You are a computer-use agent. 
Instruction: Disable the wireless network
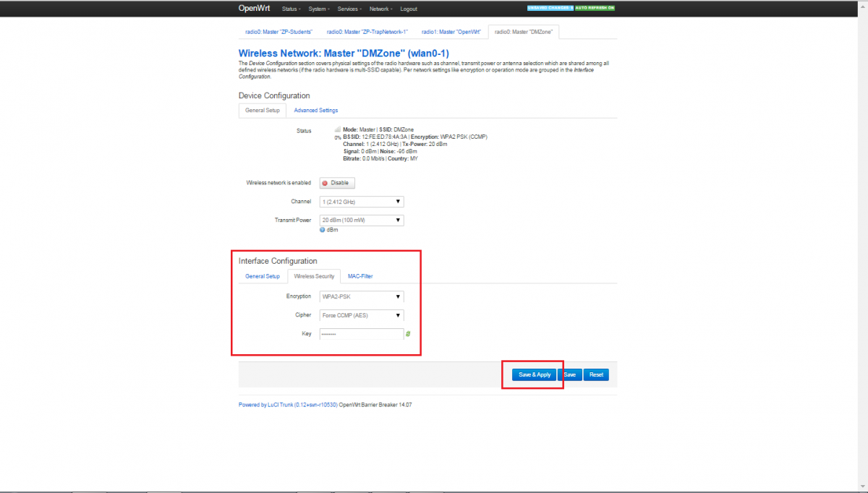click(x=337, y=183)
